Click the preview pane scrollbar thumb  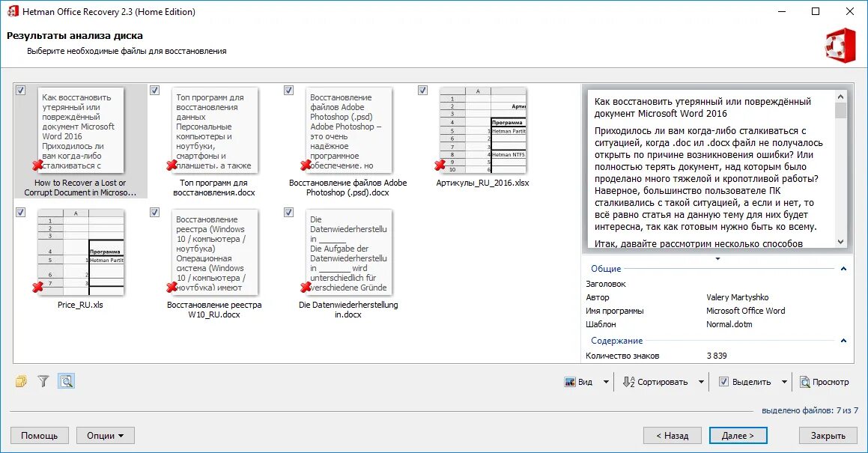click(x=840, y=110)
